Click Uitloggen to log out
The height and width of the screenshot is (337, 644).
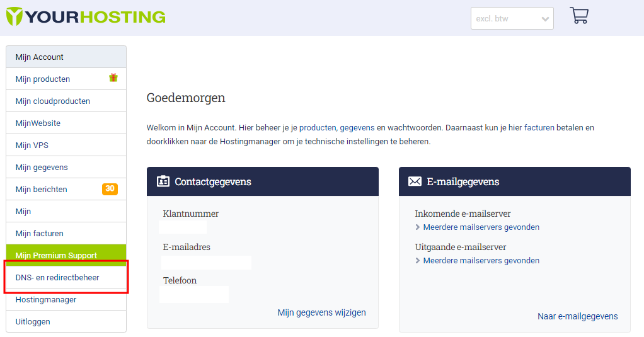coord(33,322)
